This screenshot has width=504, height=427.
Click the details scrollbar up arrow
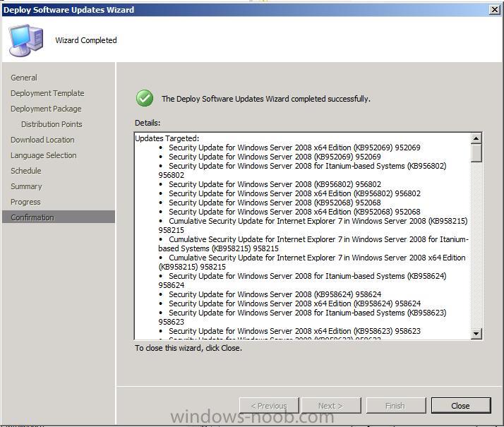pyautogui.click(x=476, y=138)
